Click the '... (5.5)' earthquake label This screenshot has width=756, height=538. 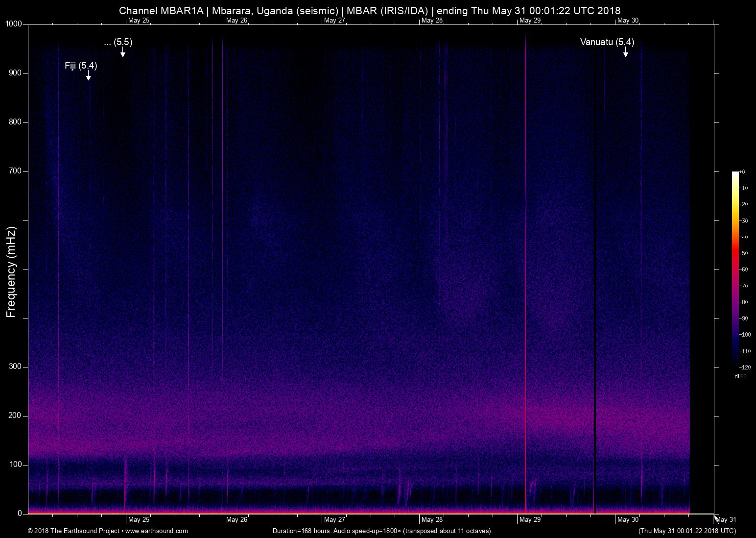point(118,42)
